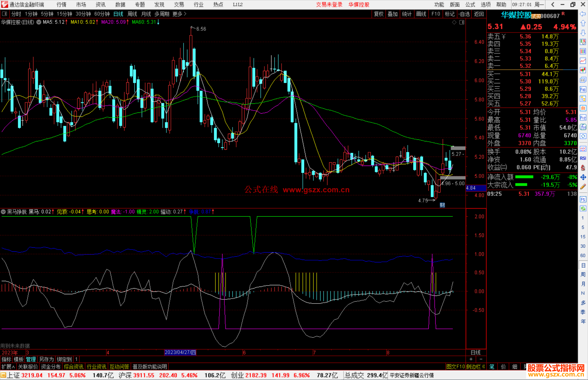Click the four-way move arrows icon
The width and height of the screenshot is (588, 380).
[x=583, y=177]
